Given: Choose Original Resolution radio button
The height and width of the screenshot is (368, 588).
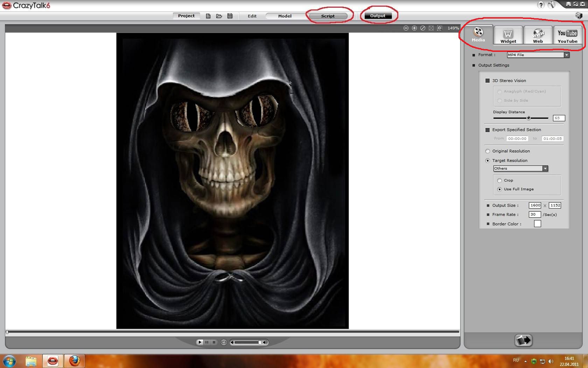Looking at the screenshot, I should pyautogui.click(x=488, y=151).
